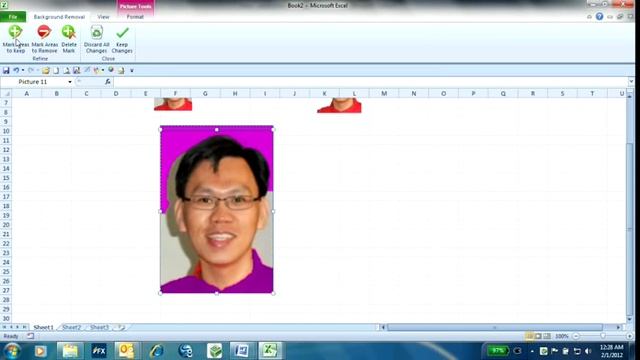Viewport: 640px width, 360px height.
Task: Select column A header
Action: (x=27, y=93)
